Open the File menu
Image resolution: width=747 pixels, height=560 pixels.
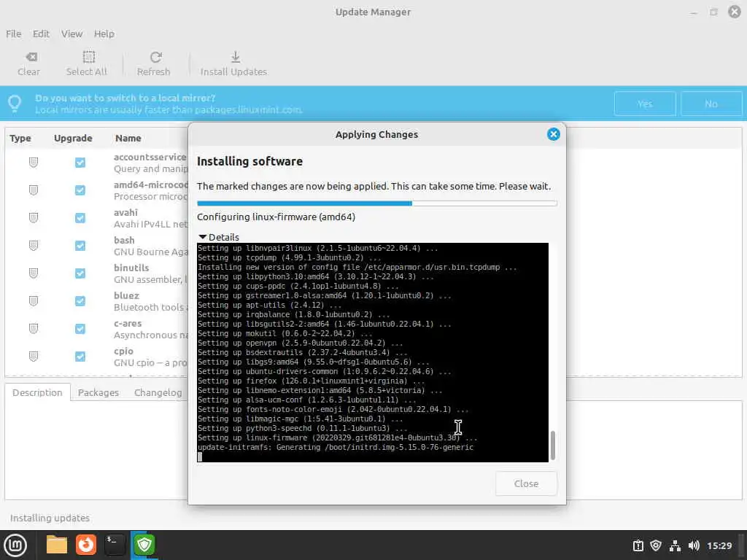pyautogui.click(x=13, y=34)
